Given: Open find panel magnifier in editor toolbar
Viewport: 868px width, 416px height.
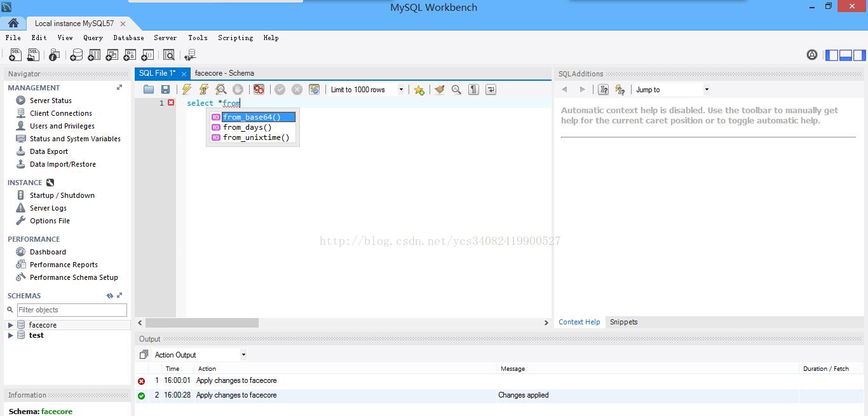Looking at the screenshot, I should pos(456,90).
